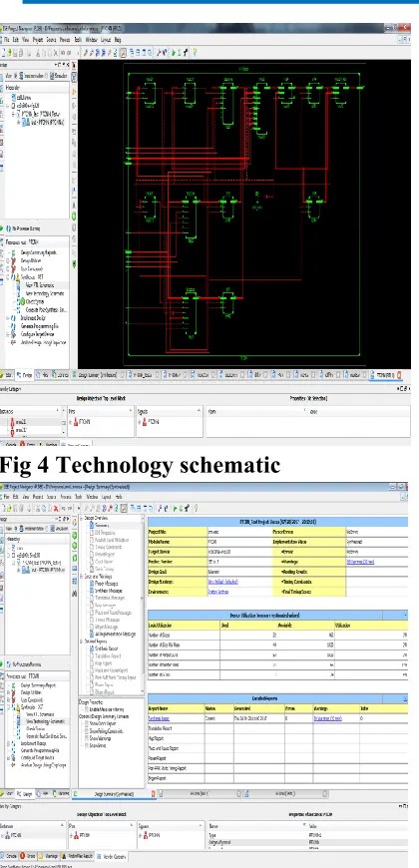The width and height of the screenshot is (419, 868).
Task: Collapse the Device Utilization Summary table header
Action: pos(405,615)
